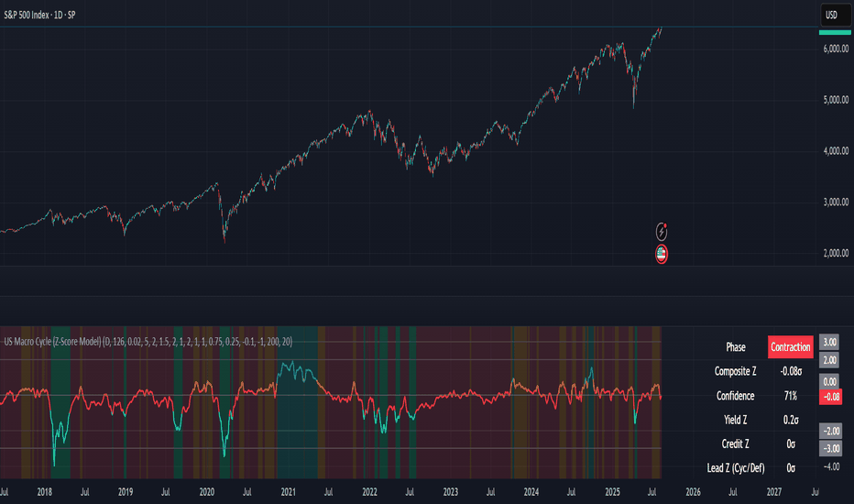Image resolution: width=854 pixels, height=504 pixels.
Task: Click the Lead Z (Cyc/Def) row label
Action: pyautogui.click(x=735, y=467)
